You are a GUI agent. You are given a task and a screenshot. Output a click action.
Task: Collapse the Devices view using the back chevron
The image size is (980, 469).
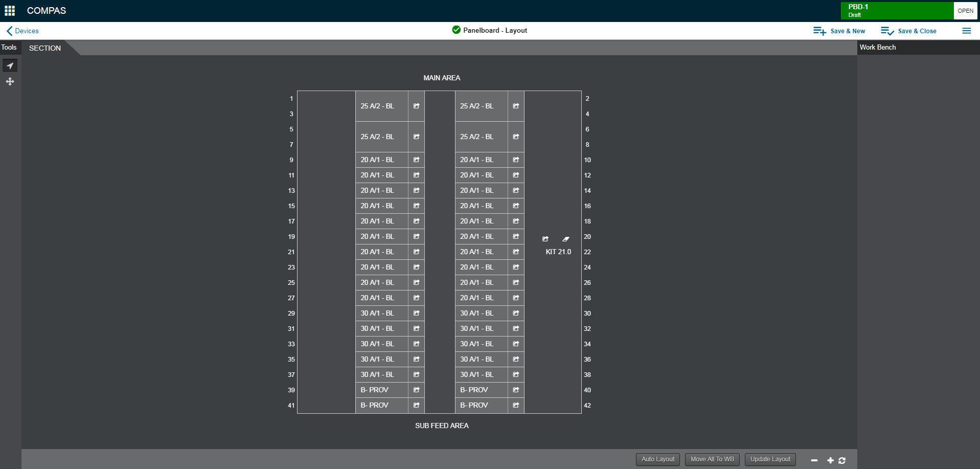tap(9, 31)
